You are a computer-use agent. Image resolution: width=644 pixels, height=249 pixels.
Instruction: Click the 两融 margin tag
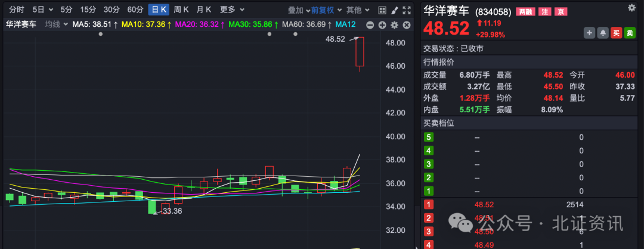525,12
